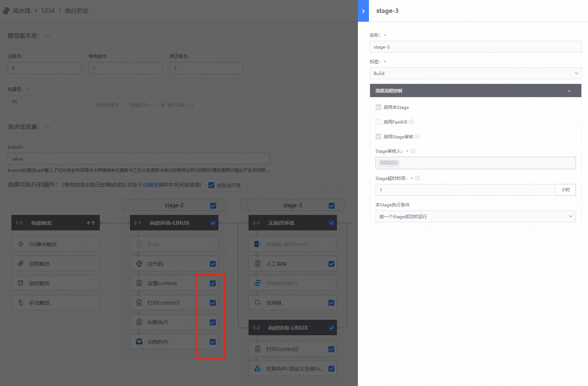
Task: Toggle the 3-2 构建环境-LINUX job checkbox
Action: tap(332, 328)
